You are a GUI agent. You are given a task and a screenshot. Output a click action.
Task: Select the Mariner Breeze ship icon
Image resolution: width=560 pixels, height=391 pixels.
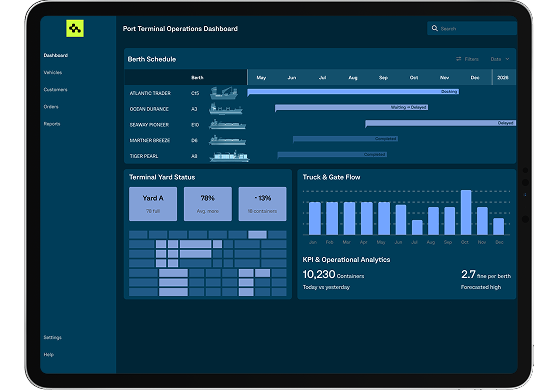(228, 140)
